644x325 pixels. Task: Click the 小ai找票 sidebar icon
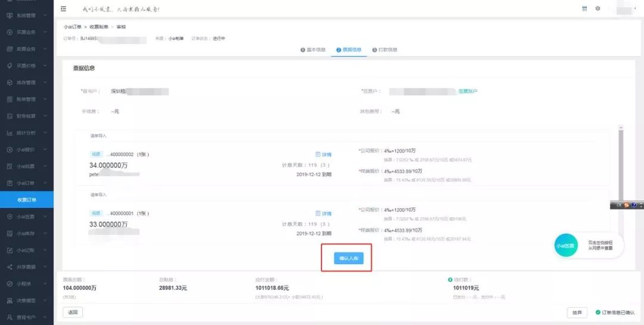pos(10,166)
